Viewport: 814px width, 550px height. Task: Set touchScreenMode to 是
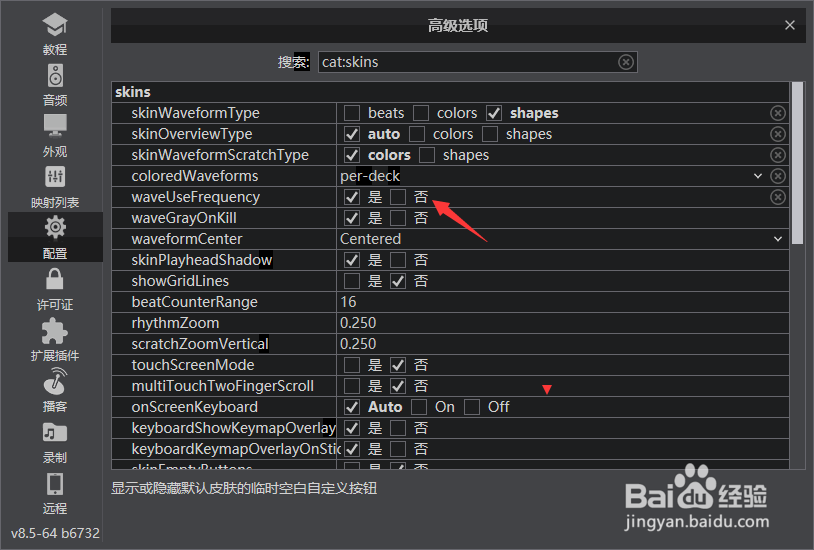tap(351, 365)
